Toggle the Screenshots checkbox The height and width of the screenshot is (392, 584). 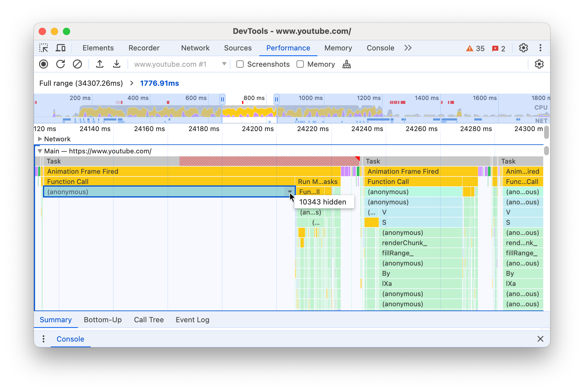click(239, 64)
